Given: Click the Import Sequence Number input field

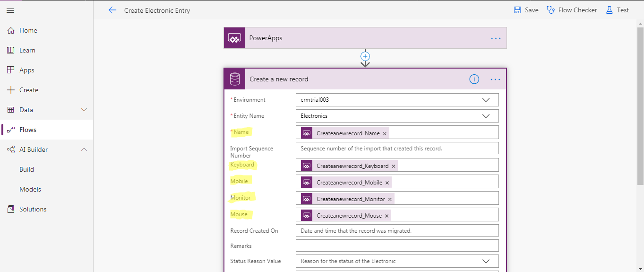Looking at the screenshot, I should click(397, 148).
